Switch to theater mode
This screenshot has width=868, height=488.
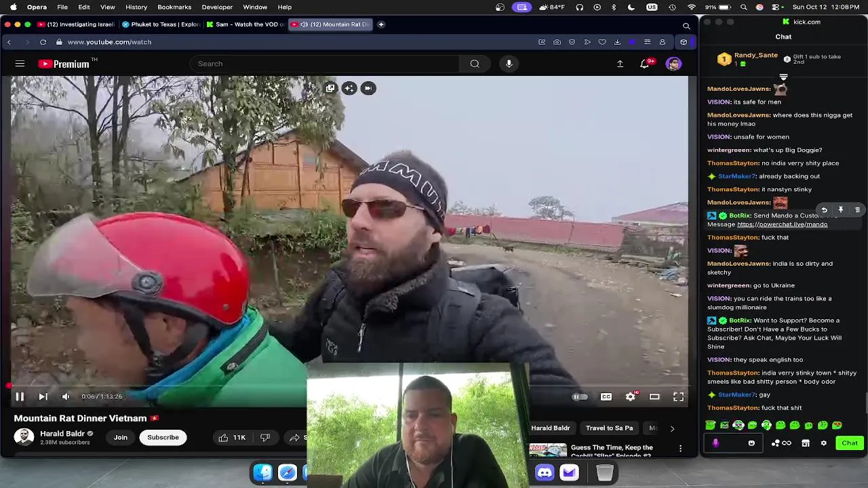click(654, 396)
